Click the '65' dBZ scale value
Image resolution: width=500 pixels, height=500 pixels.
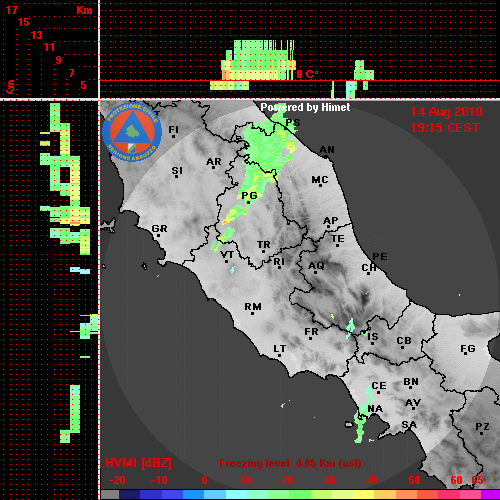tap(477, 480)
